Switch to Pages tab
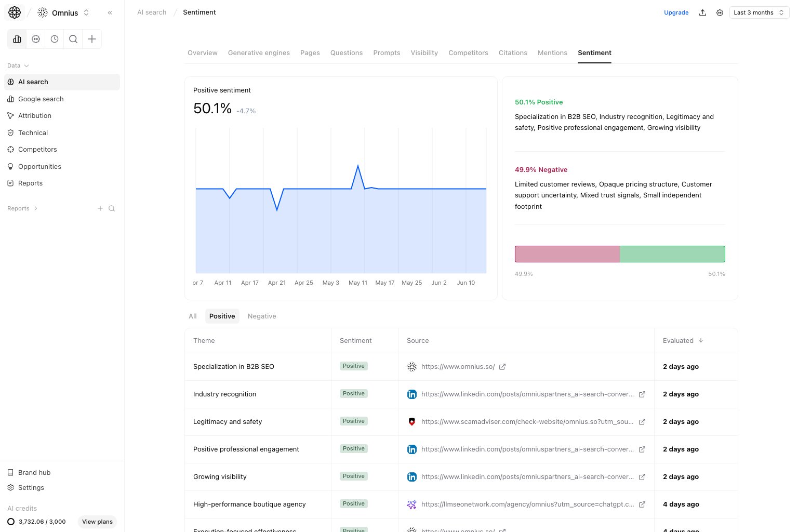Viewport: 798px width, 532px height. (x=310, y=53)
